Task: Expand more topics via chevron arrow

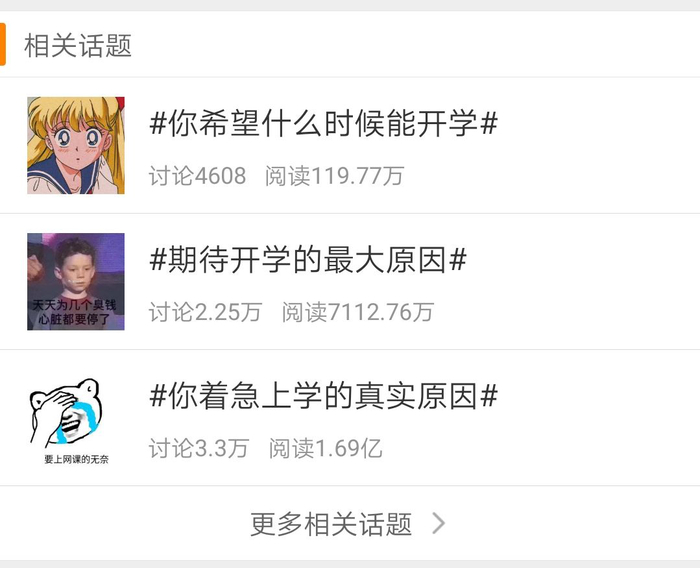Action: tap(439, 524)
